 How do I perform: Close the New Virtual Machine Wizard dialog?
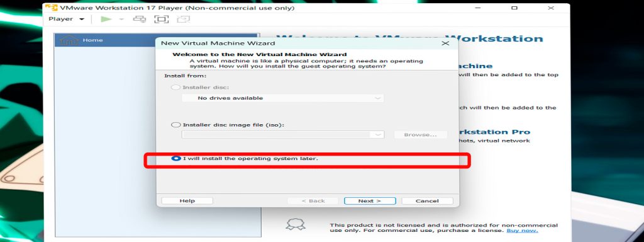point(445,43)
